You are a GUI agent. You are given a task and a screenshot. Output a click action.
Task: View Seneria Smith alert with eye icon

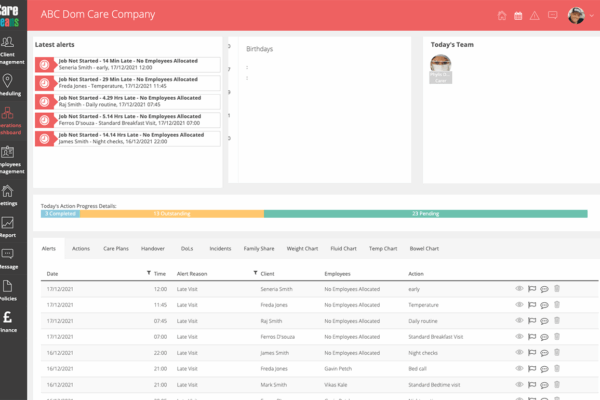[518, 288]
